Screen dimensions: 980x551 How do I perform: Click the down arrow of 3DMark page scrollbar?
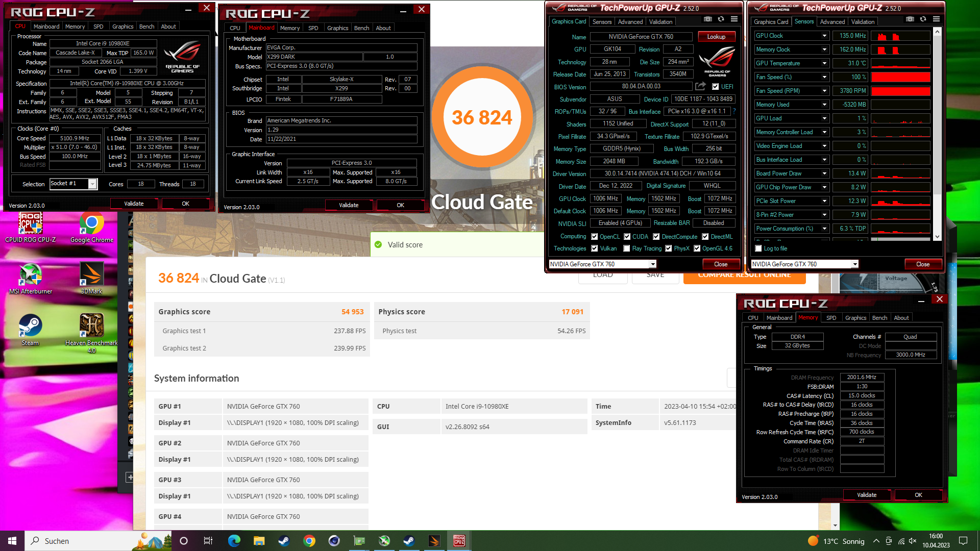835,525
